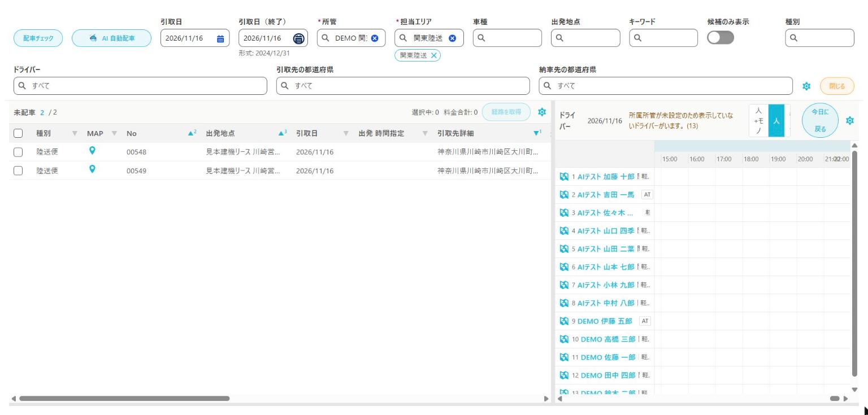Show map pin for order 00549
This screenshot has width=868, height=415.
coord(92,170)
